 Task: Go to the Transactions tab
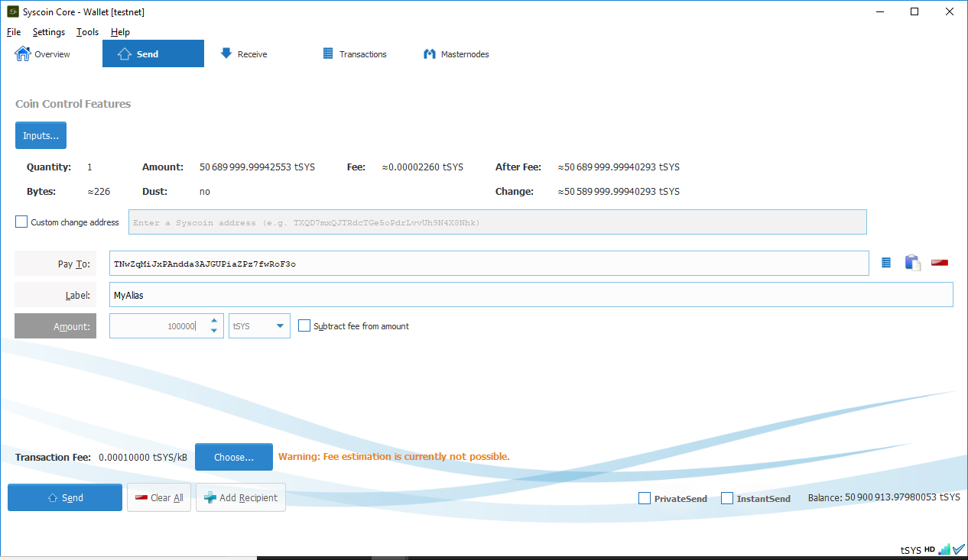point(355,54)
